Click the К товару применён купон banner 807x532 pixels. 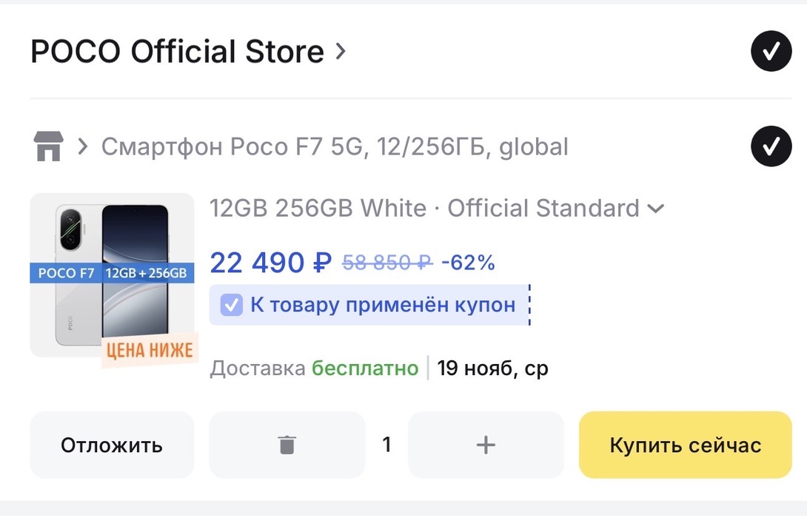[x=369, y=305]
